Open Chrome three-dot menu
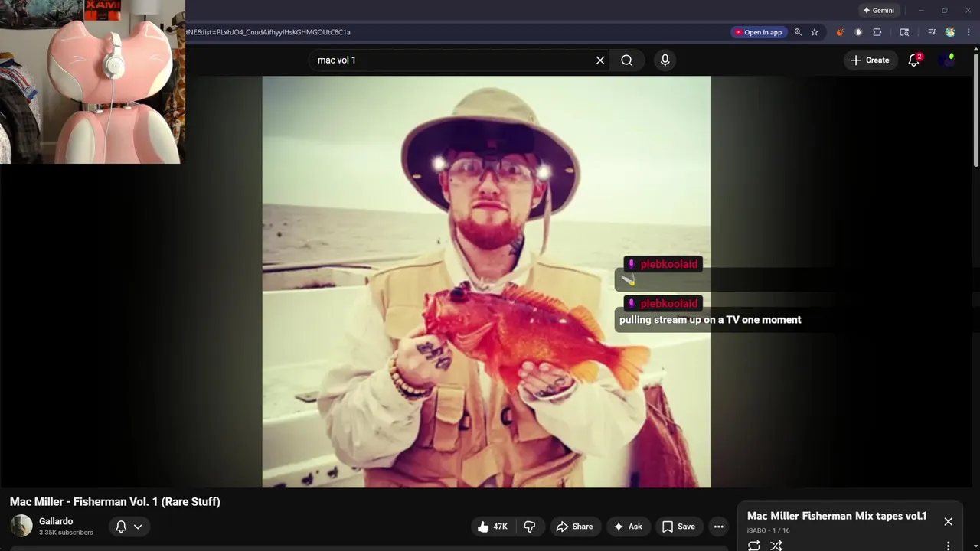Image resolution: width=980 pixels, height=551 pixels. pyautogui.click(x=969, y=32)
